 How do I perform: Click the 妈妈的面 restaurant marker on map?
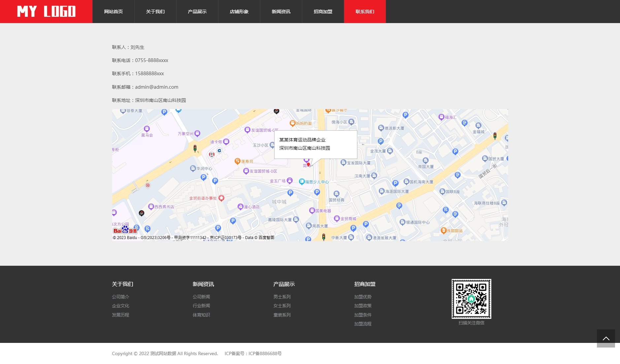coord(292,123)
